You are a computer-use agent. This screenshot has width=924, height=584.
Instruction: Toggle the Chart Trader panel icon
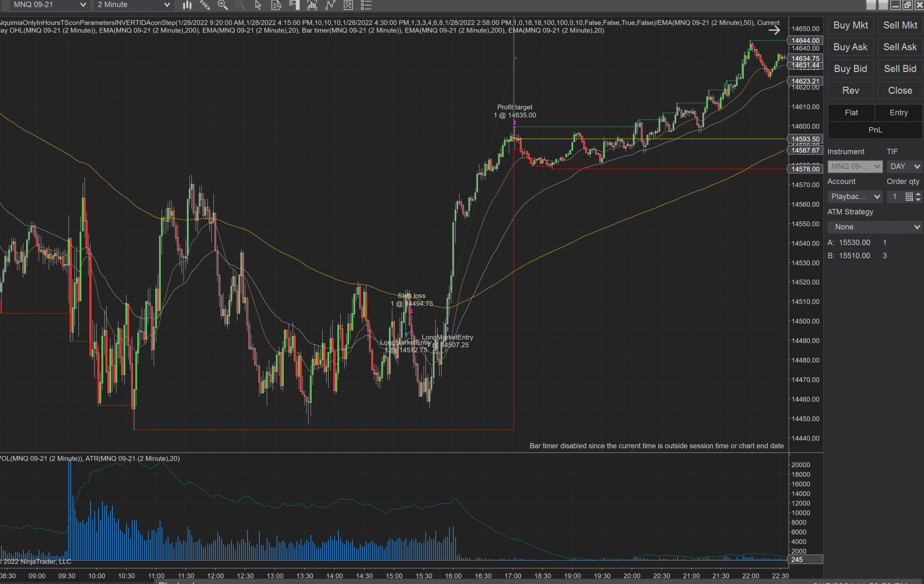click(x=294, y=5)
